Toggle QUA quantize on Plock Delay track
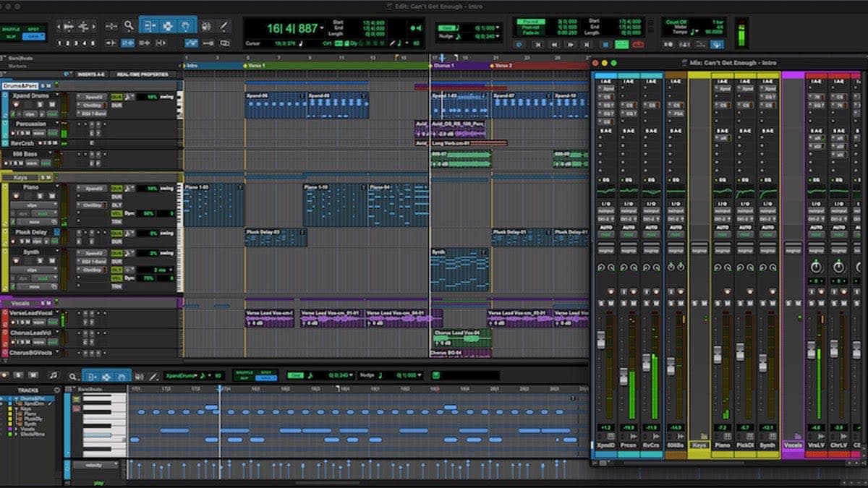Image resolution: width=868 pixels, height=488 pixels. pos(116,234)
